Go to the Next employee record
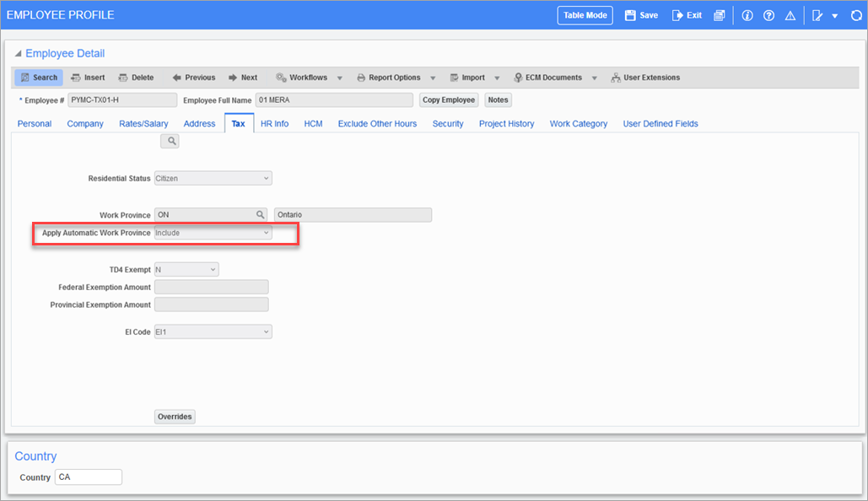The image size is (868, 501). [243, 78]
